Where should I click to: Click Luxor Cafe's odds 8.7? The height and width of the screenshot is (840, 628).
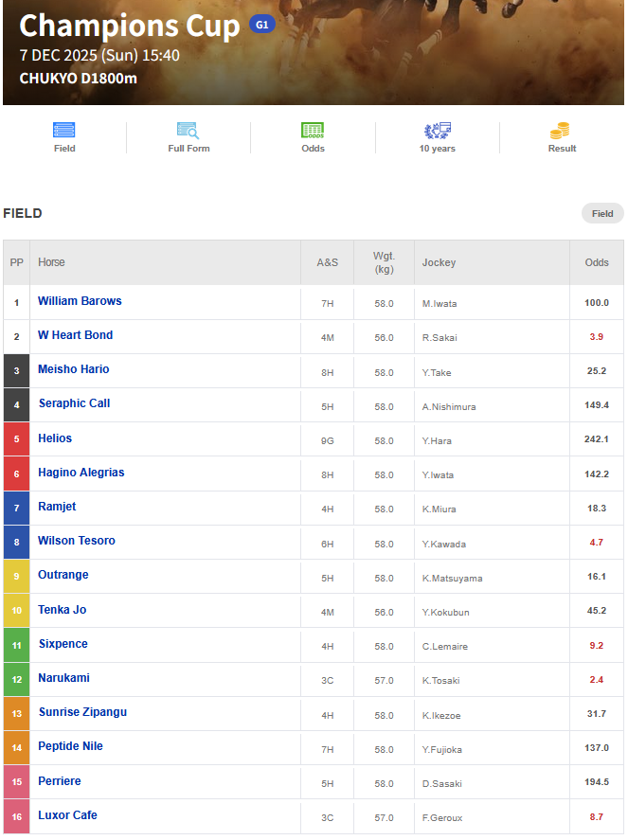pyautogui.click(x=597, y=817)
